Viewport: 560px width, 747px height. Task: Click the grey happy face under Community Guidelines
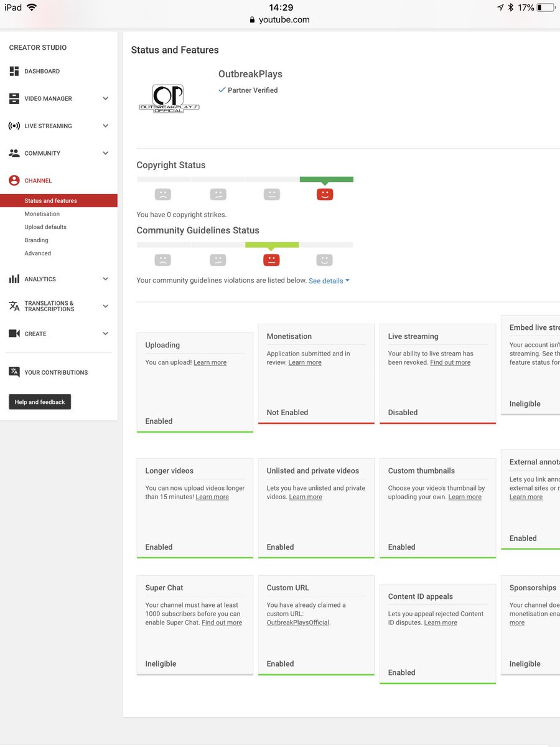324,260
